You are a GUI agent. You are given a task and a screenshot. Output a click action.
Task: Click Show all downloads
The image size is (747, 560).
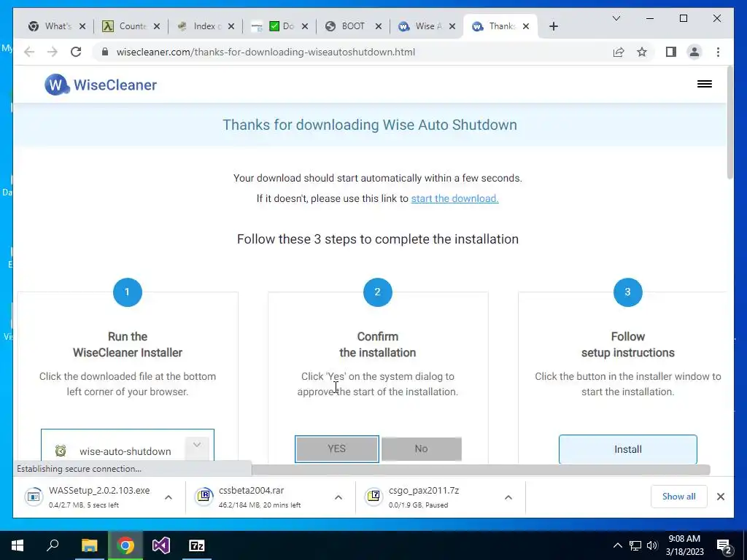click(678, 497)
